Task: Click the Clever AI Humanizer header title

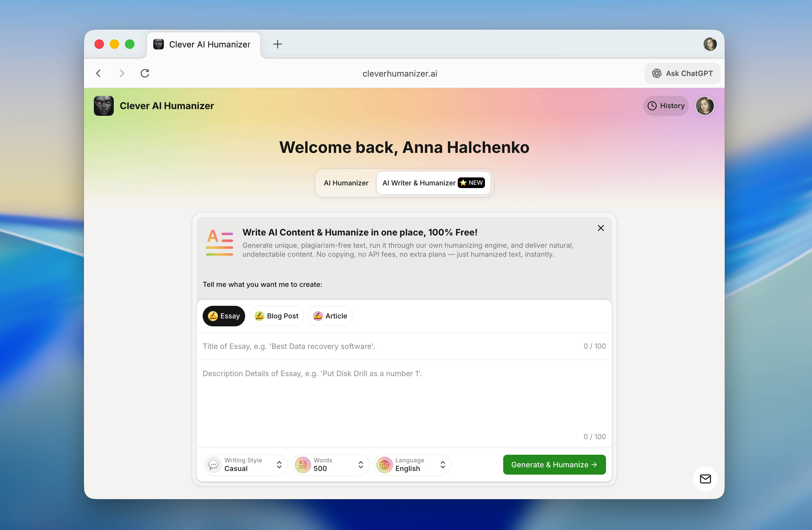Action: [167, 106]
